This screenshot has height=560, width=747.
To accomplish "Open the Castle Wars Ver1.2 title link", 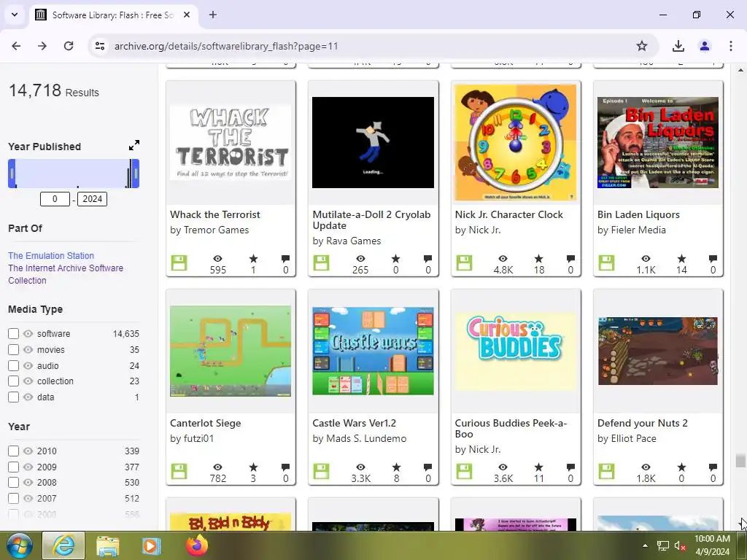I will 354,424.
